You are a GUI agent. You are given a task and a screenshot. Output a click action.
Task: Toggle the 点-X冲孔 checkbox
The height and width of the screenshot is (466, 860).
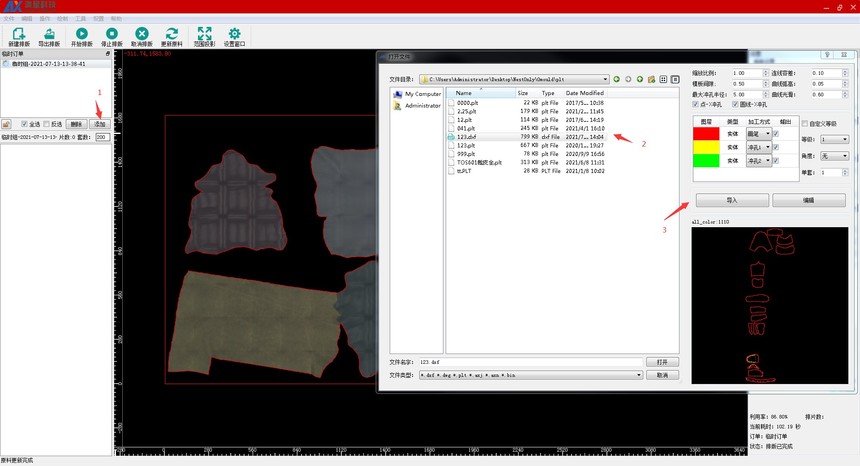695,104
